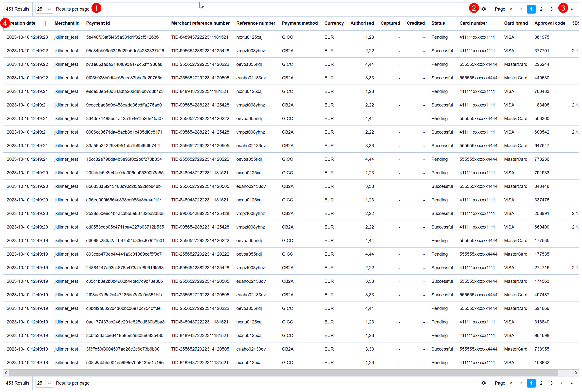582x392 pixels.
Task: Open page 3 in bottom pagination
Action: [551, 383]
